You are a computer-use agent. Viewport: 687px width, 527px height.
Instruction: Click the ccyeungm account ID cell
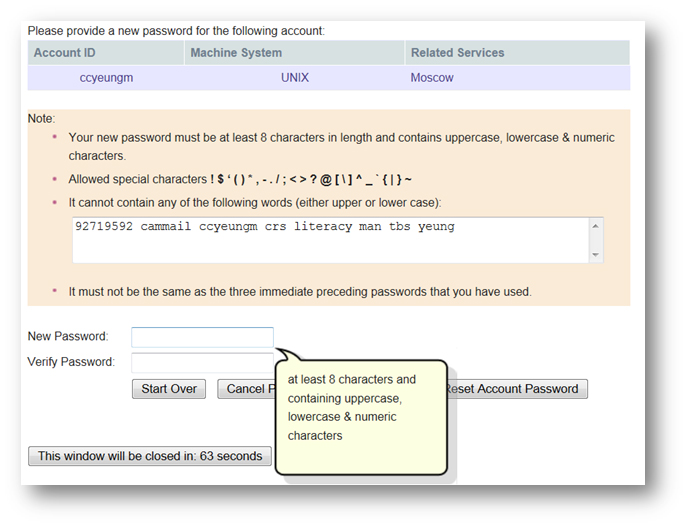coord(106,78)
